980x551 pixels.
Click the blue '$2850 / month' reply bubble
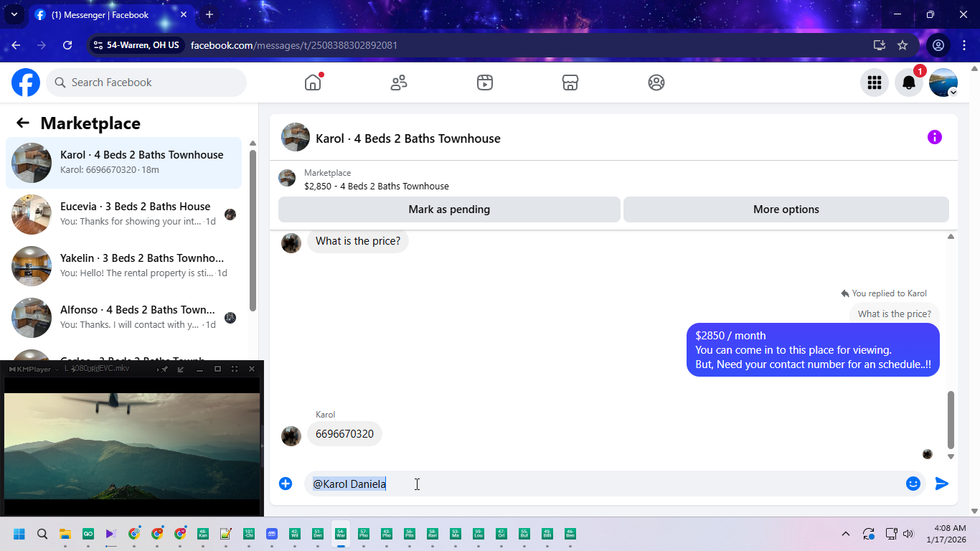pyautogui.click(x=813, y=350)
